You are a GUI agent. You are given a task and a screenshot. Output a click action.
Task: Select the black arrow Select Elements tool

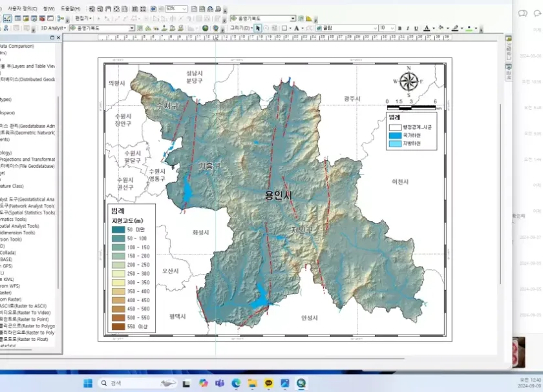[x=258, y=28]
